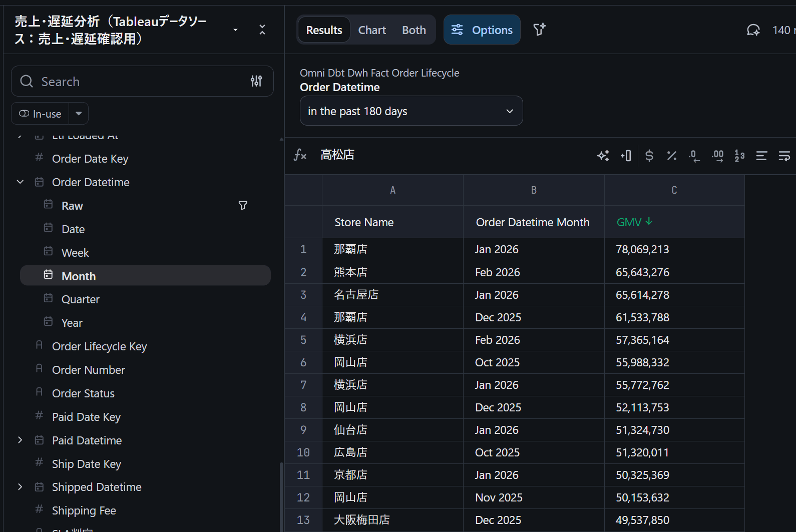Toggle the In-use fields filter
Viewport: 796px width, 532px height.
pyautogui.click(x=40, y=114)
